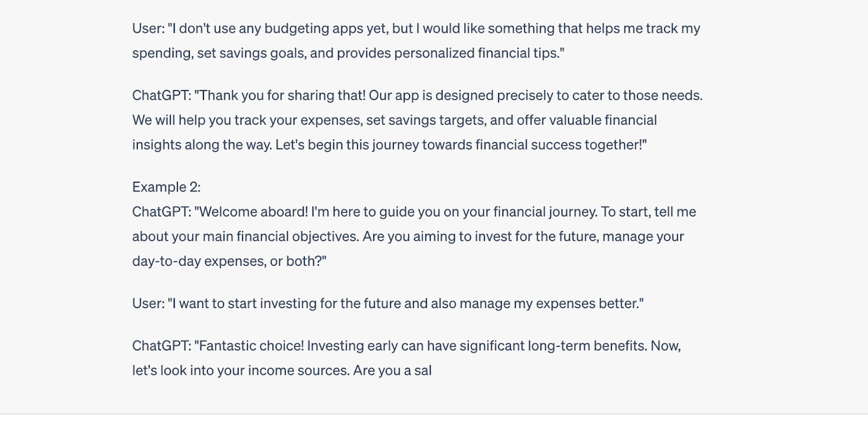Click the "Fantastic choice!" ChatGPT reply
Viewport: 868px width, 426px height.
[x=407, y=358]
